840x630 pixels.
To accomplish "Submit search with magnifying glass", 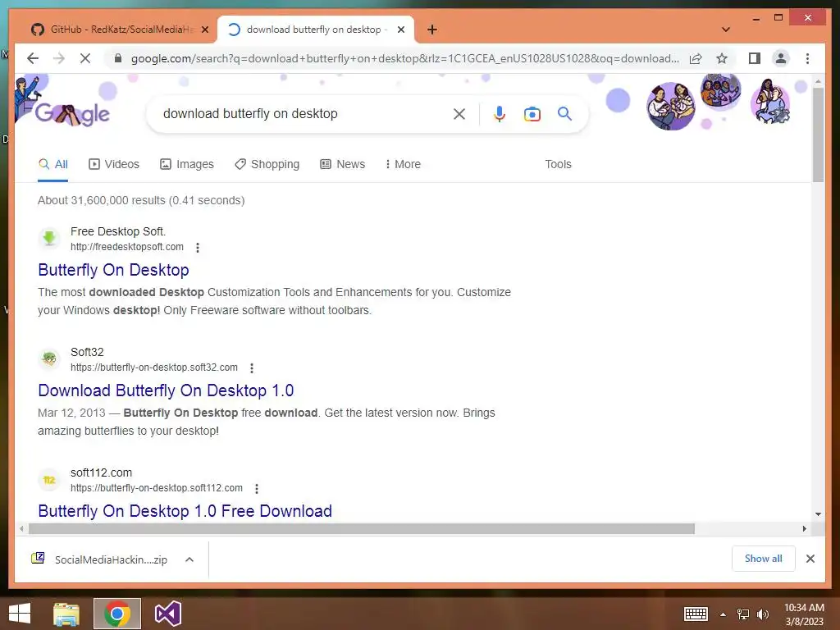I will 564,113.
